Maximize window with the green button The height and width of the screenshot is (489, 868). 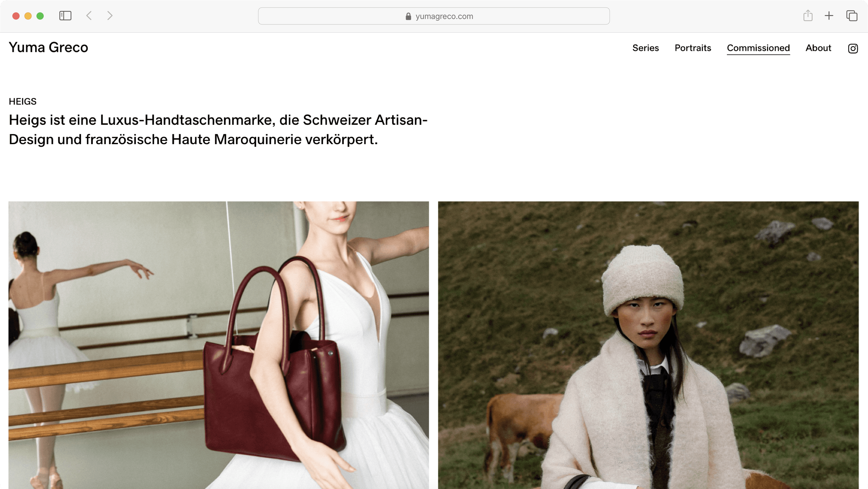[40, 16]
